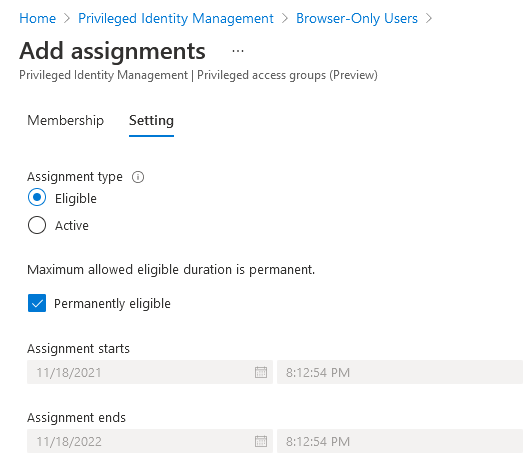Viewport: 531px width, 463px height.
Task: Open the Assignment starts calendar icon
Action: [x=261, y=372]
